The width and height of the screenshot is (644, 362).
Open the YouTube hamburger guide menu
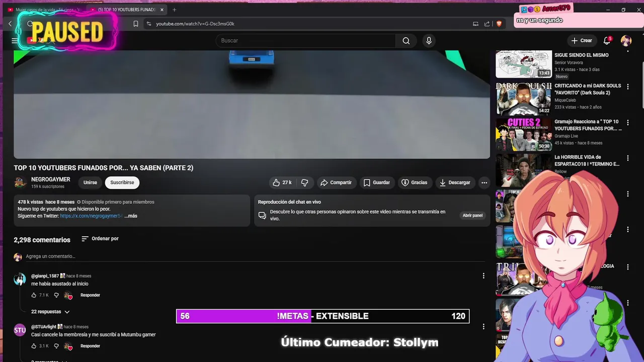click(x=15, y=41)
